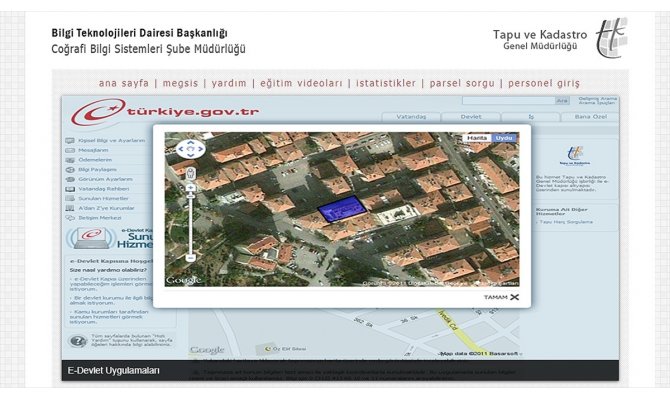Click the türkiye.gov.tr crescent logo
The width and height of the screenshot is (670, 400).
97,112
